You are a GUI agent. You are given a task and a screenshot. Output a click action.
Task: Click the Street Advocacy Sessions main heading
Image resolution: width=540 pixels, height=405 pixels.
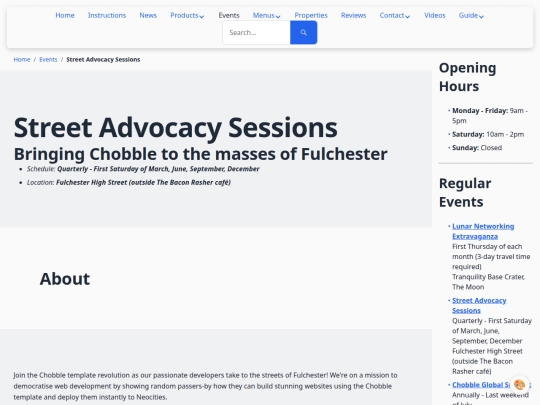(176, 128)
